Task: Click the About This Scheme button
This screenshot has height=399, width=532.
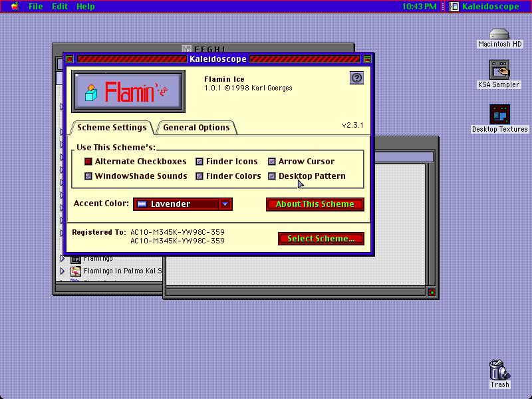Action: point(315,204)
